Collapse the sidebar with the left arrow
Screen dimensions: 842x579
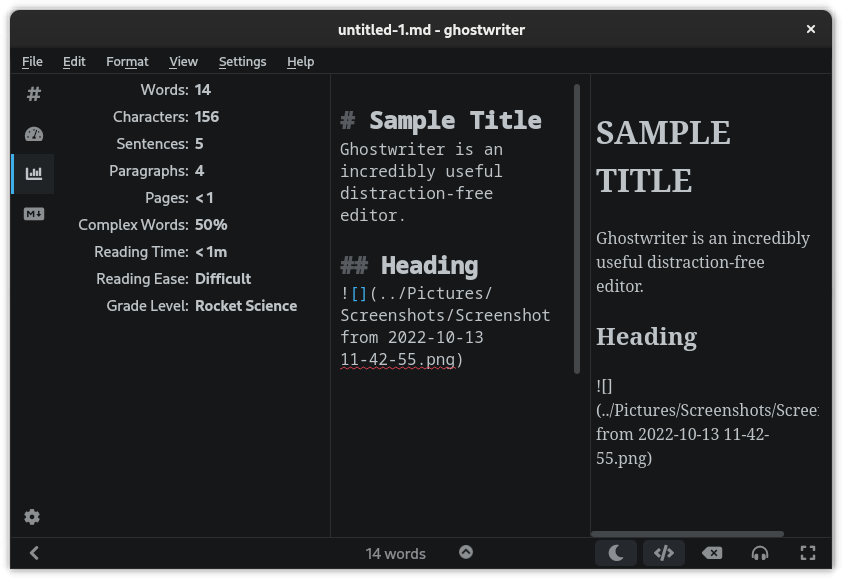coord(34,553)
